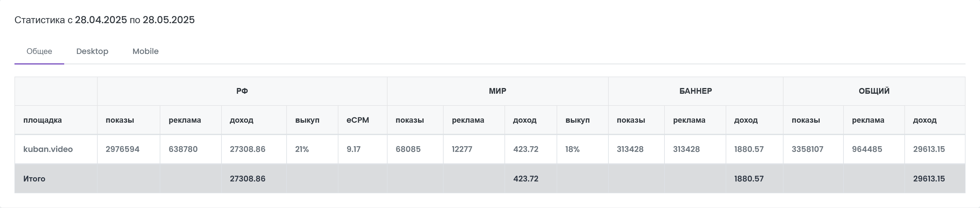The height and width of the screenshot is (208, 980).
Task: Click the МИР показы value 68085
Action: click(x=408, y=149)
